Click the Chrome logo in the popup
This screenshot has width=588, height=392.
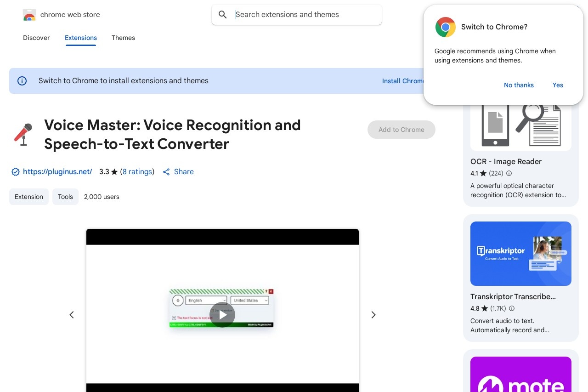pyautogui.click(x=446, y=27)
